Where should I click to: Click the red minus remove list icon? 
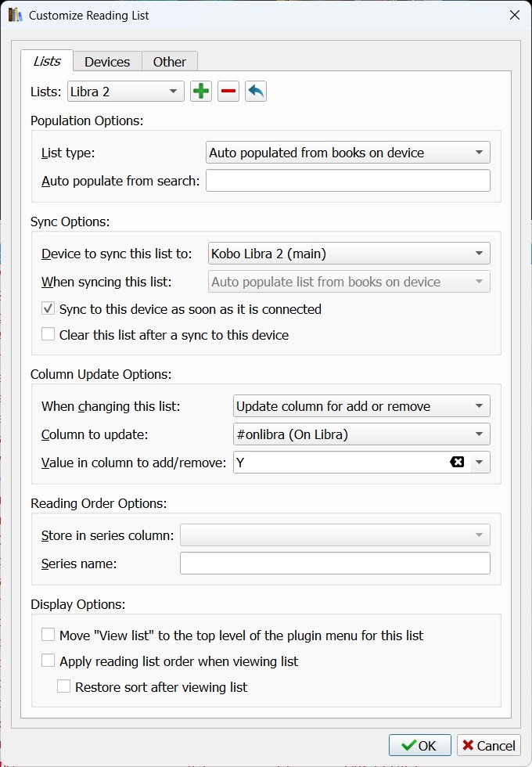(x=228, y=92)
